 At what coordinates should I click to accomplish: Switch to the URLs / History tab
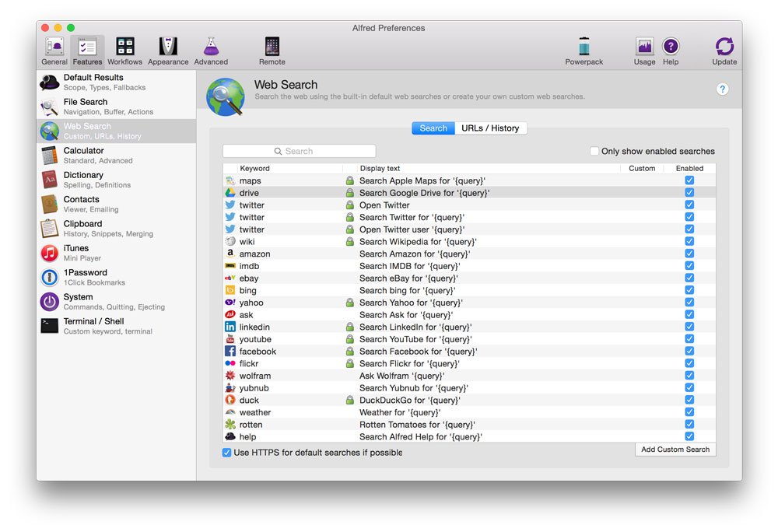(x=491, y=128)
